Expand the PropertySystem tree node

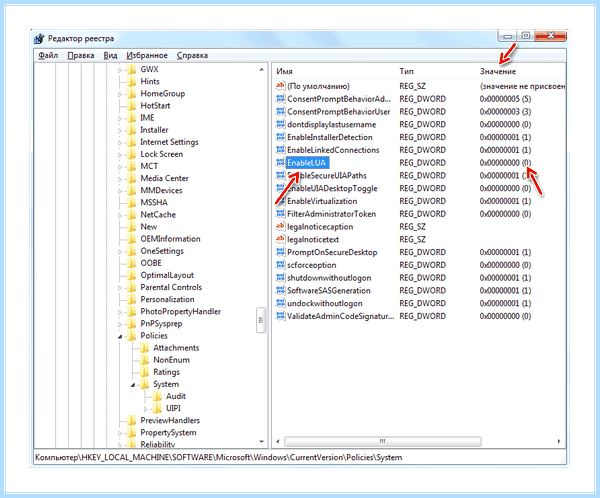tap(120, 433)
